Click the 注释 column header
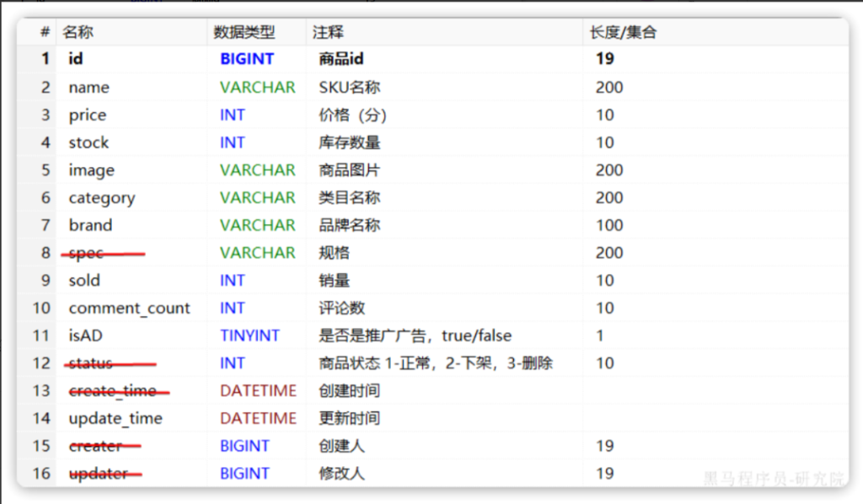The image size is (863, 504). [x=329, y=32]
